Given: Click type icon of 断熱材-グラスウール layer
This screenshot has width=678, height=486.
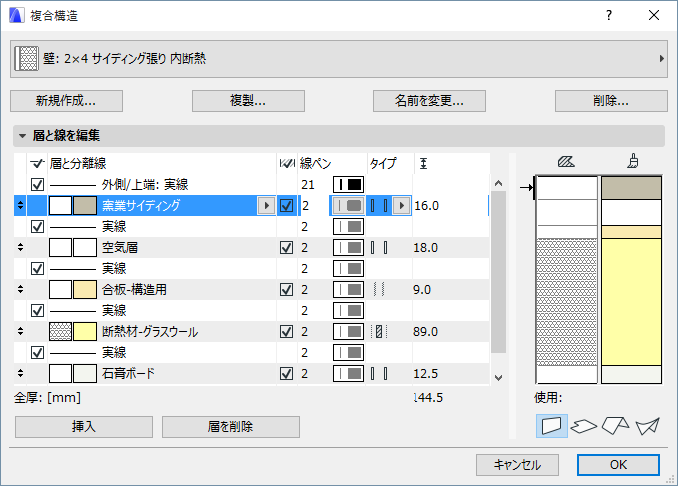Looking at the screenshot, I should (x=379, y=332).
